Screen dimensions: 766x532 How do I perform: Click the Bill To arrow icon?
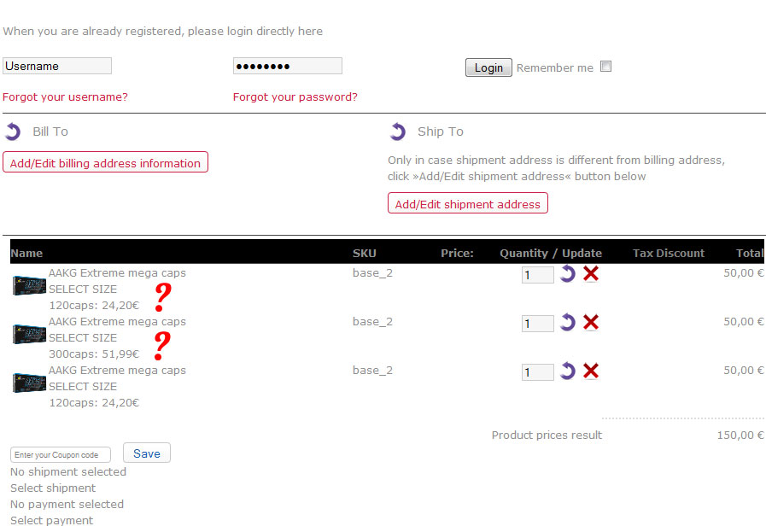click(x=13, y=132)
